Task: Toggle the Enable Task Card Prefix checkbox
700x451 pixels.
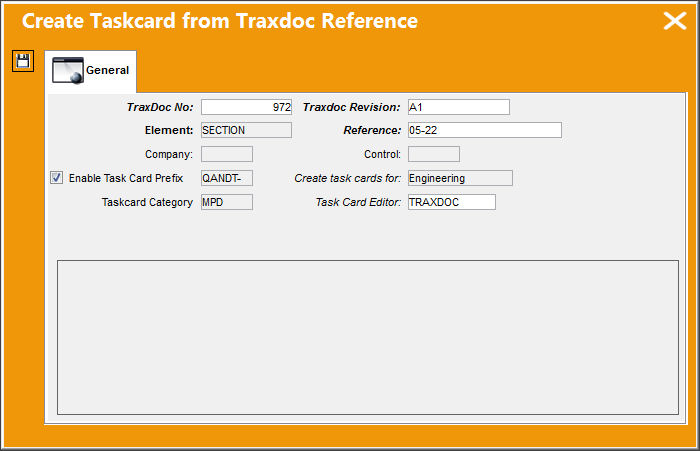Action: 56,178
